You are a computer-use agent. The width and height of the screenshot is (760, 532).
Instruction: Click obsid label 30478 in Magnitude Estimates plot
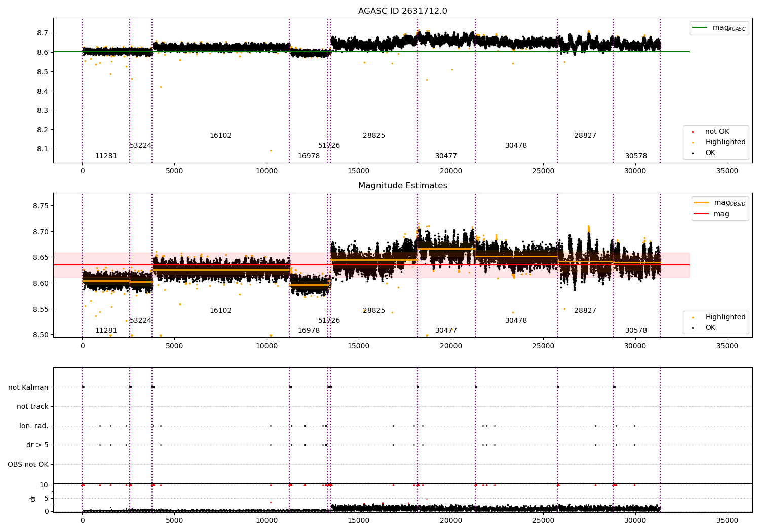516,321
